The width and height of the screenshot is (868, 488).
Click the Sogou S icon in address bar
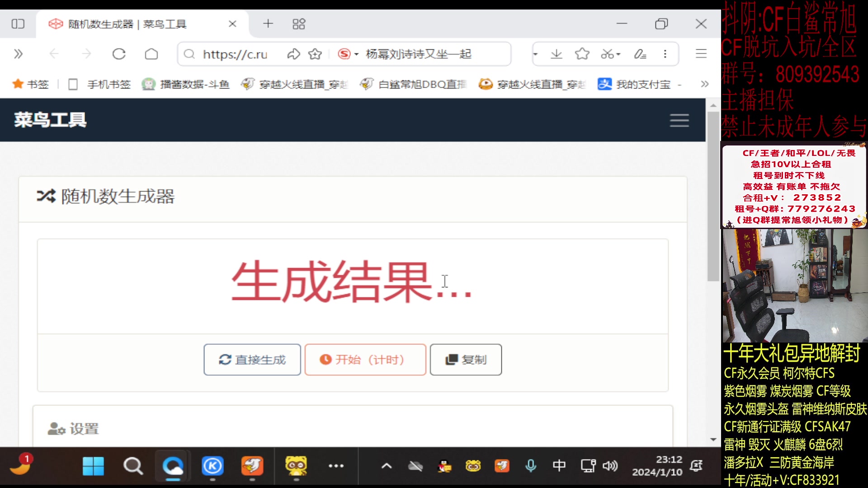click(x=344, y=54)
